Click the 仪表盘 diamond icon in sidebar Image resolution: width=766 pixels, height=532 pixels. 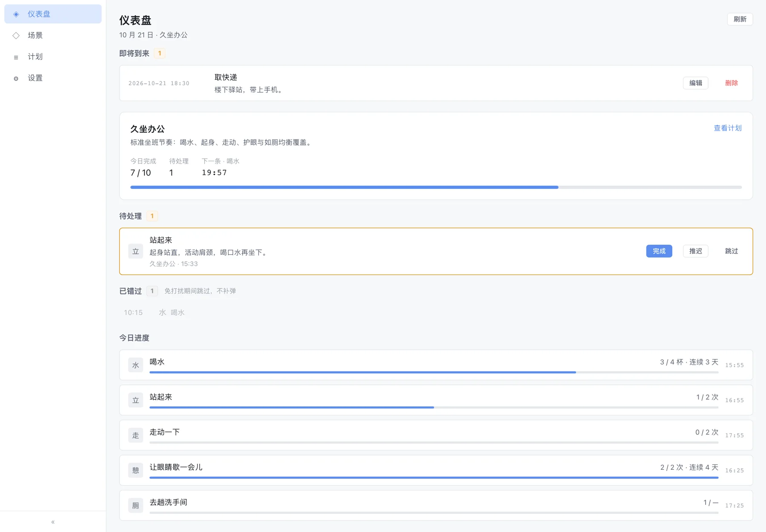pyautogui.click(x=16, y=14)
